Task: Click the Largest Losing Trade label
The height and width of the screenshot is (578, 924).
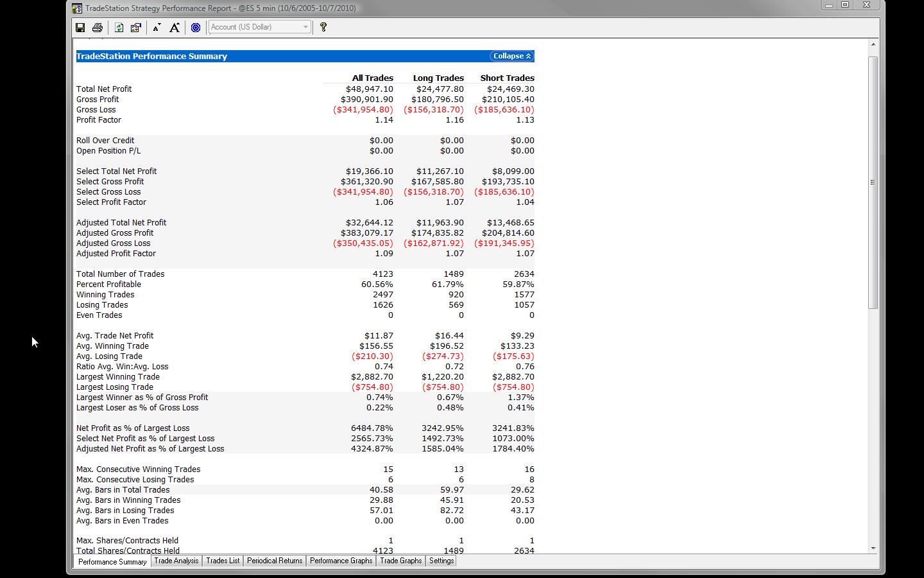Action: (x=115, y=387)
